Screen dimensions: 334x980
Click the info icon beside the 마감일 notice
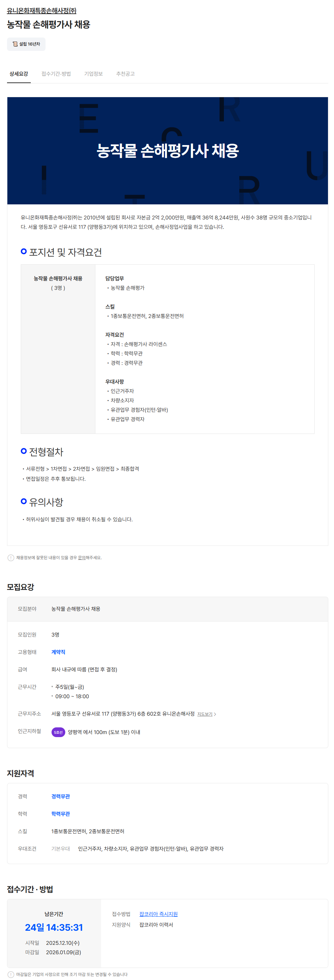pos(11,974)
